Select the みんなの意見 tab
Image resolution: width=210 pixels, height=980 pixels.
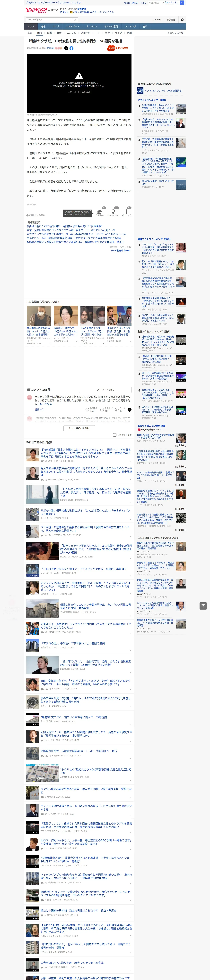111,27
